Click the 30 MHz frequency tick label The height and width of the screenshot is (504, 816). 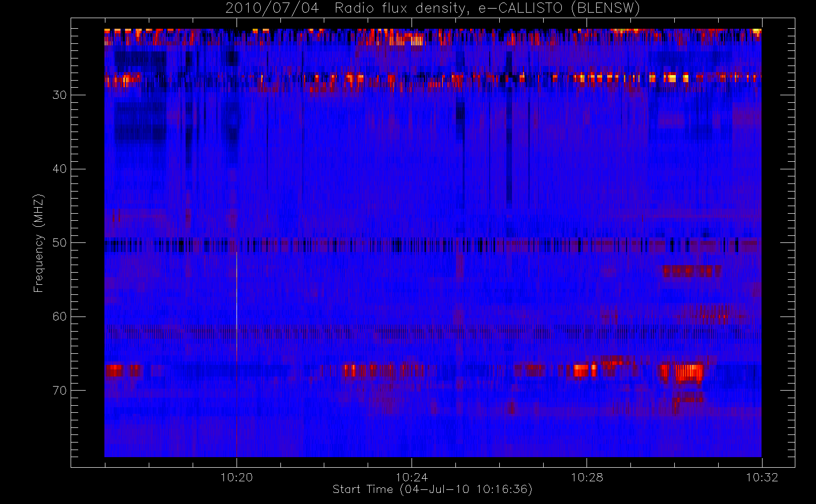point(60,95)
